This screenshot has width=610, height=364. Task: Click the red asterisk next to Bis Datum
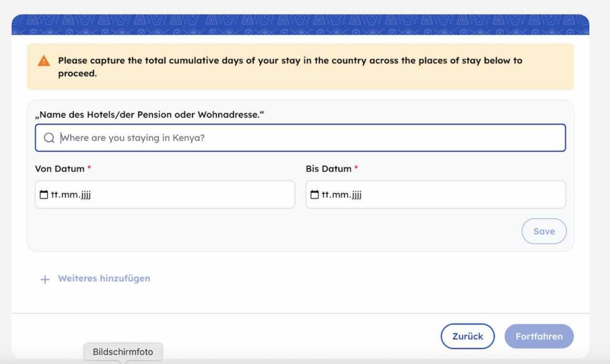coord(356,169)
